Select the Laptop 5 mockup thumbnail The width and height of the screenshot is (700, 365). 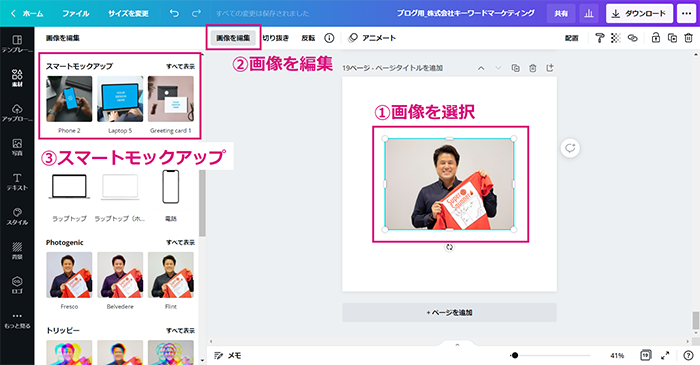click(120, 99)
